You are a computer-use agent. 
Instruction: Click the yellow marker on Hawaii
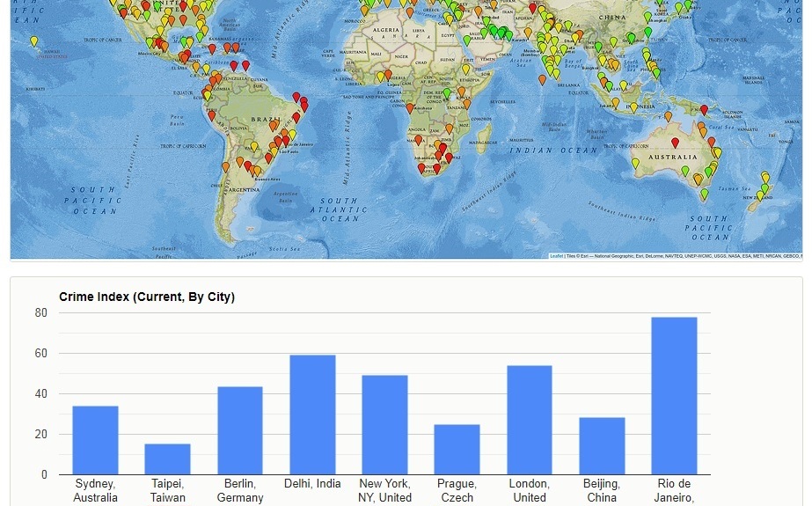[x=34, y=40]
